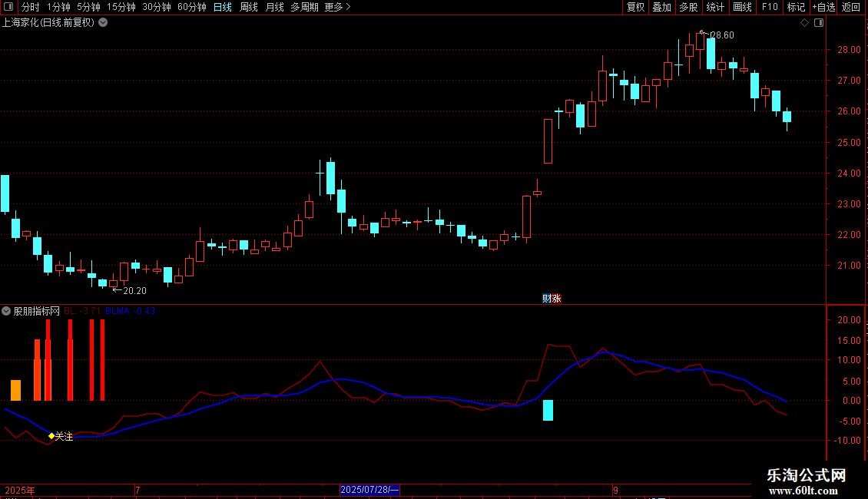Screen dimensions: 868x499
Task: Switch to the 月线 monthly chart
Action: click(274, 7)
